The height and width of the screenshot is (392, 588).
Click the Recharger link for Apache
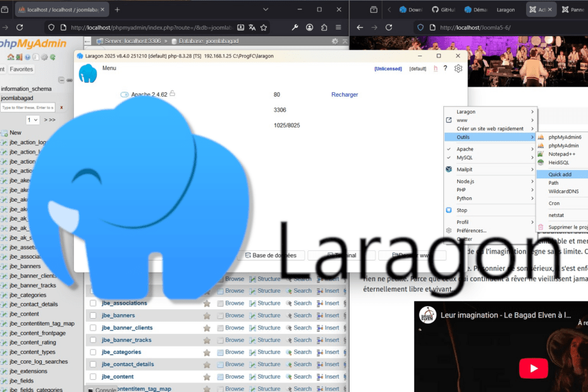point(345,95)
